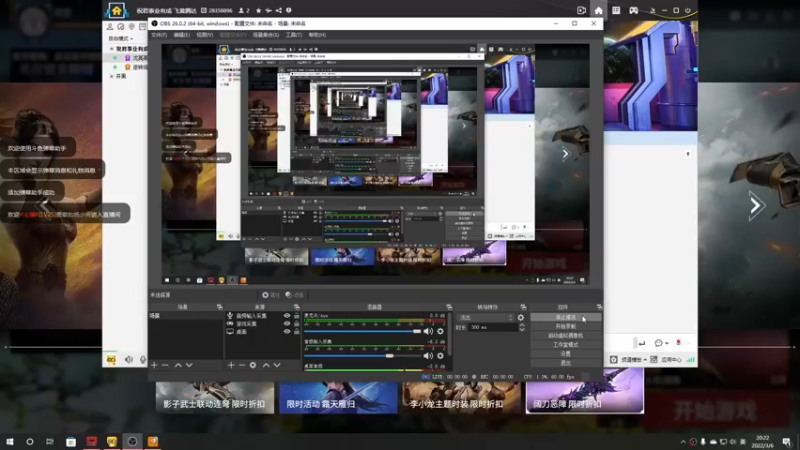
Task: Click the stop streaming button in Controls
Action: click(565, 317)
